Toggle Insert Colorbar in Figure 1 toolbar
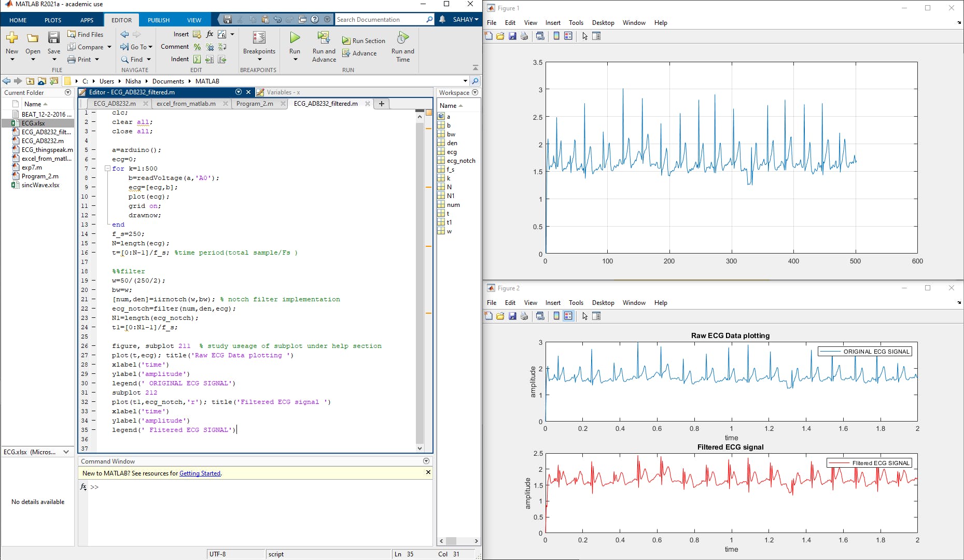This screenshot has width=964, height=560. coord(556,36)
